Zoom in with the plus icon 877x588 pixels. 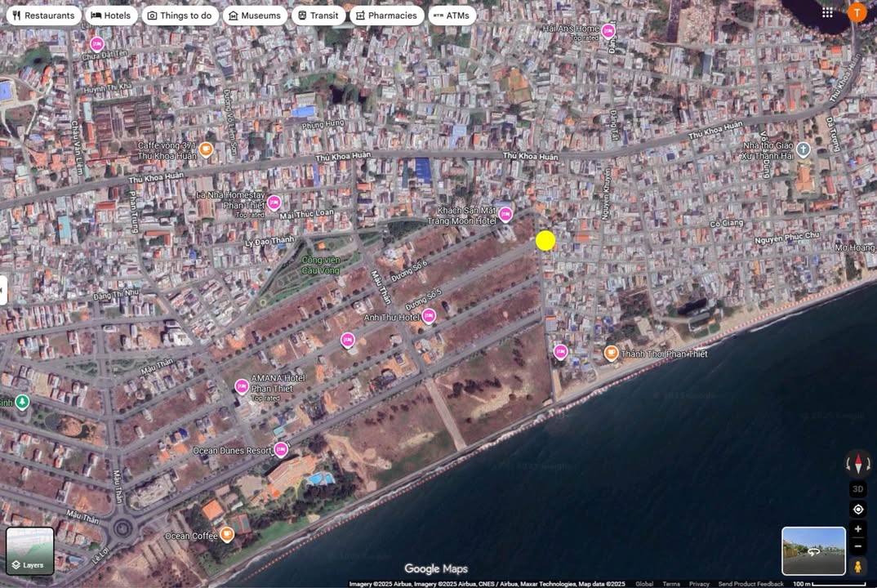857,529
